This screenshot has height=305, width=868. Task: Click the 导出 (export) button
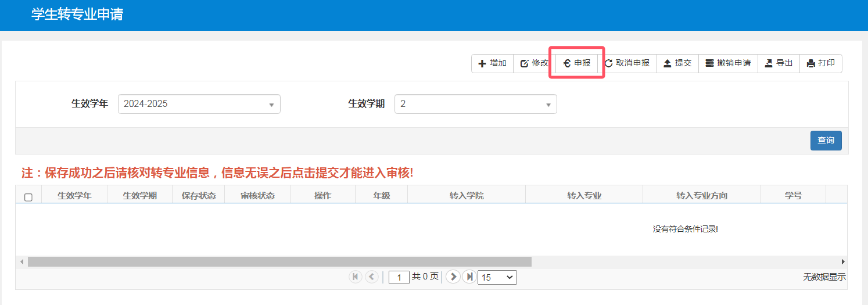779,63
